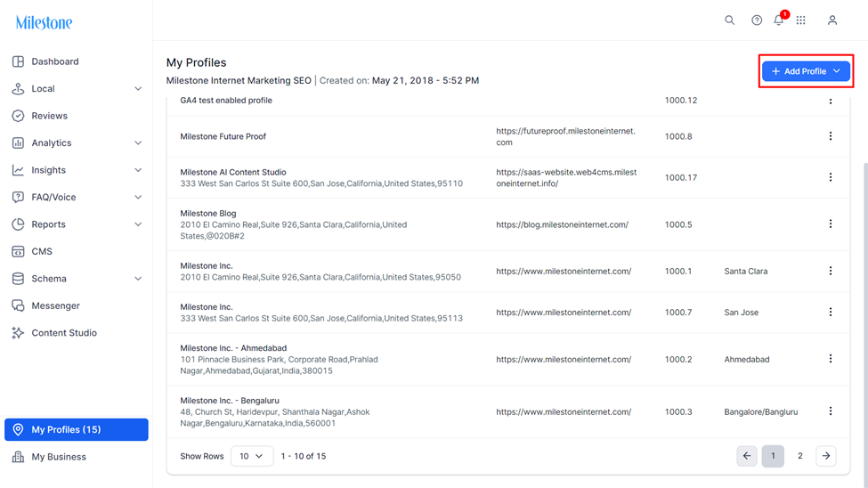Open futureproof.milestoneinternet.com URL
868x488 pixels.
(565, 137)
